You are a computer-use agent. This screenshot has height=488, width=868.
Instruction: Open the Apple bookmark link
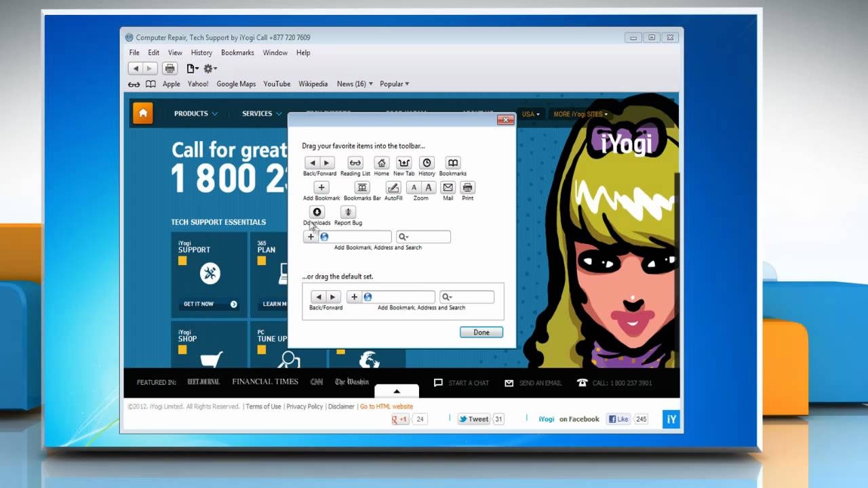point(172,84)
